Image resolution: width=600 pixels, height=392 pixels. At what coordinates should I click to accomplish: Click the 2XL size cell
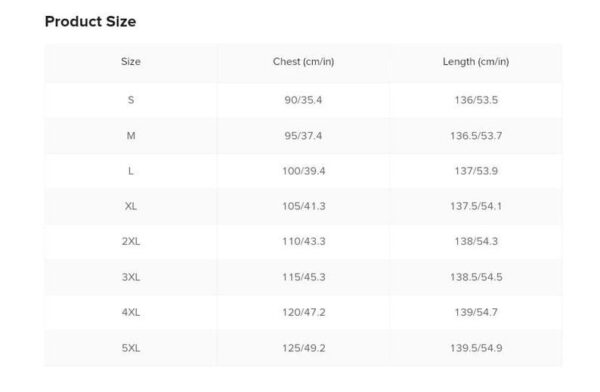pyautogui.click(x=131, y=242)
